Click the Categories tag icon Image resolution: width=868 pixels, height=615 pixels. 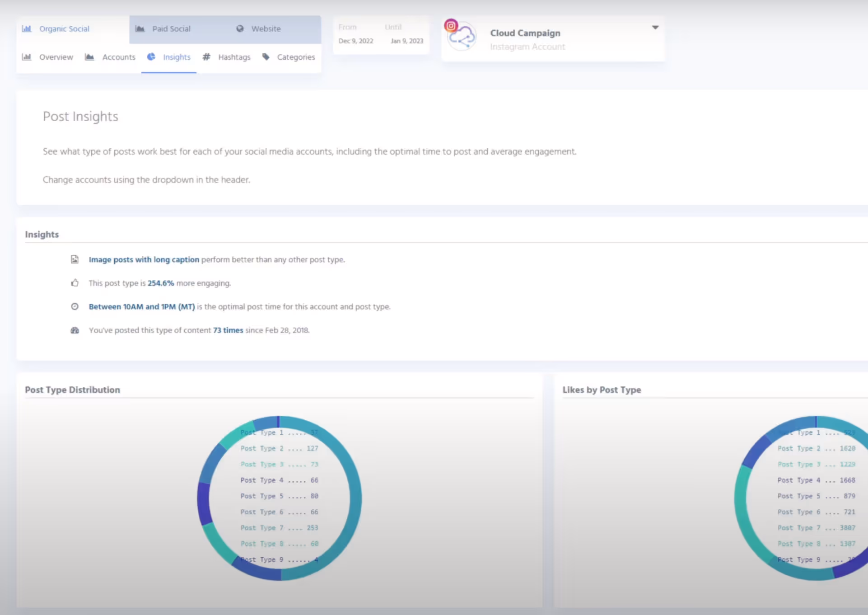[266, 57]
